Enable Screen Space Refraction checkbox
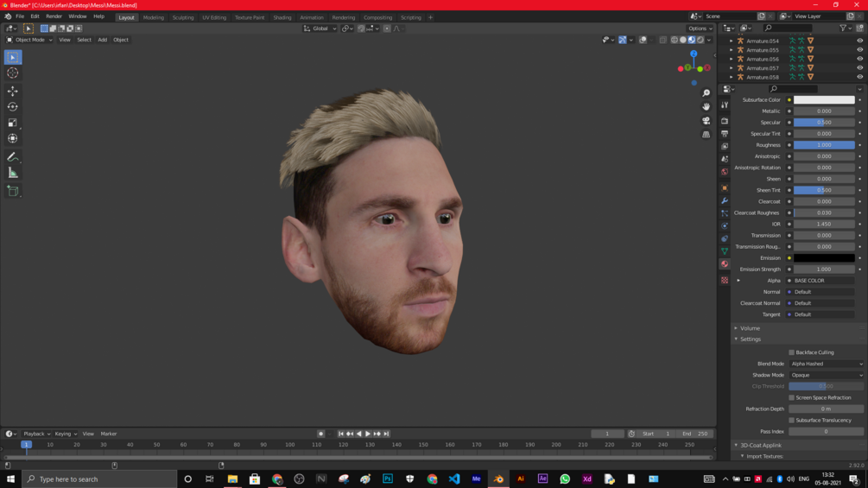 792,398
